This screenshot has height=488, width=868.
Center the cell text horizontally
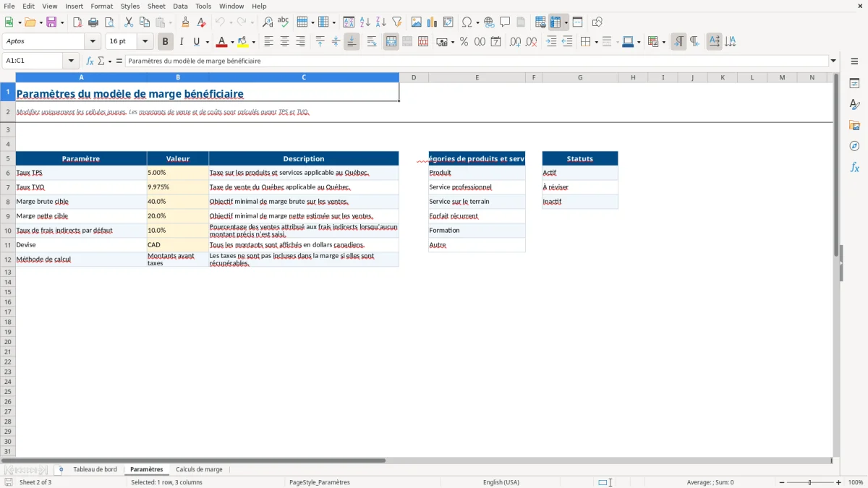[285, 42]
